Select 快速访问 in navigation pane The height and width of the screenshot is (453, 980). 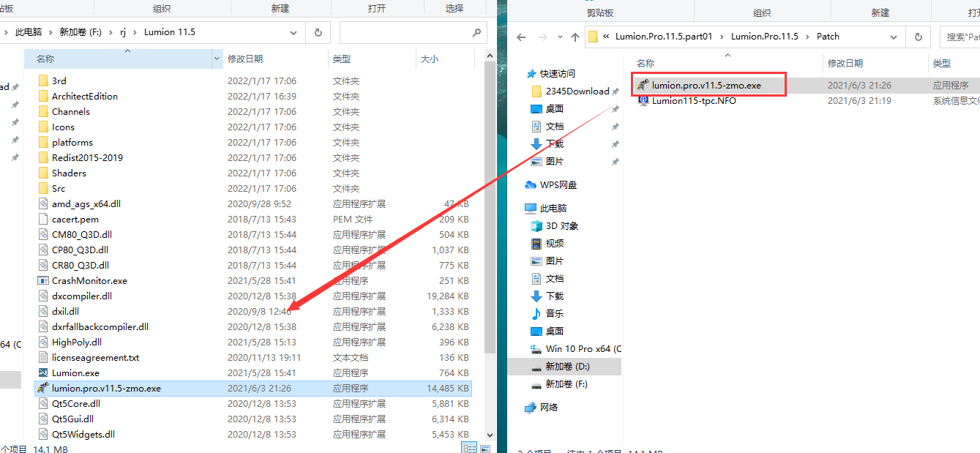[x=558, y=74]
